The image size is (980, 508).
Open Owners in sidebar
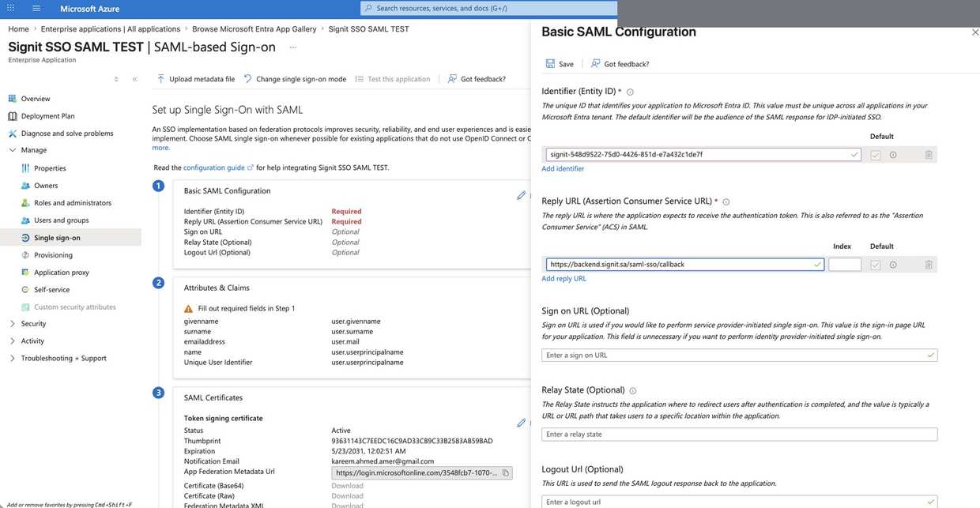pyautogui.click(x=46, y=186)
